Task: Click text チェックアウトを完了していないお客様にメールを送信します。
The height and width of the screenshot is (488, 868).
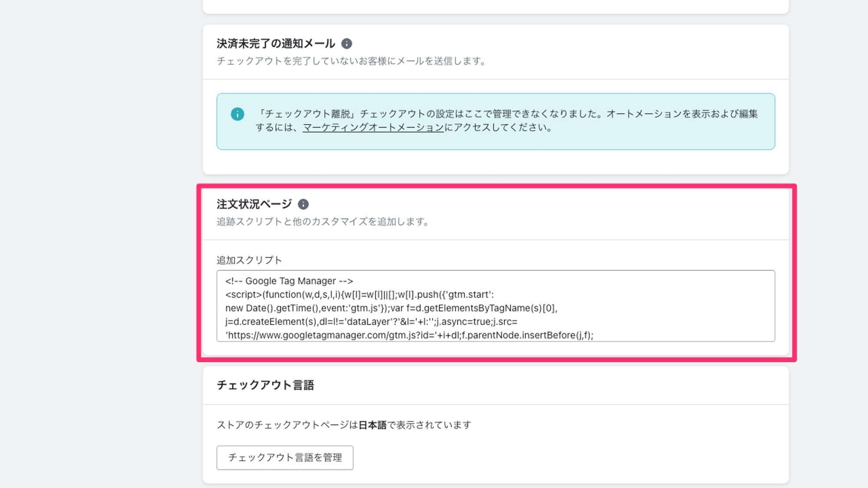Action: click(x=352, y=61)
